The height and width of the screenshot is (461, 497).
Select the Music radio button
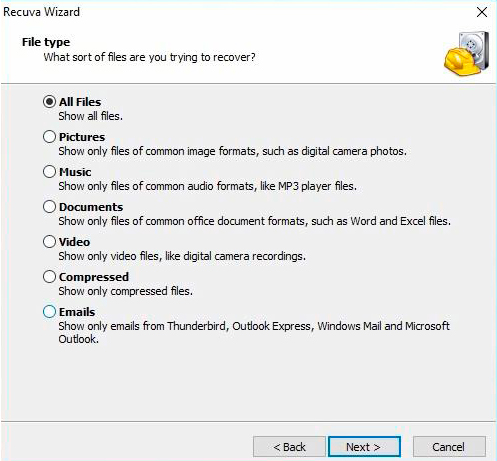[49, 172]
